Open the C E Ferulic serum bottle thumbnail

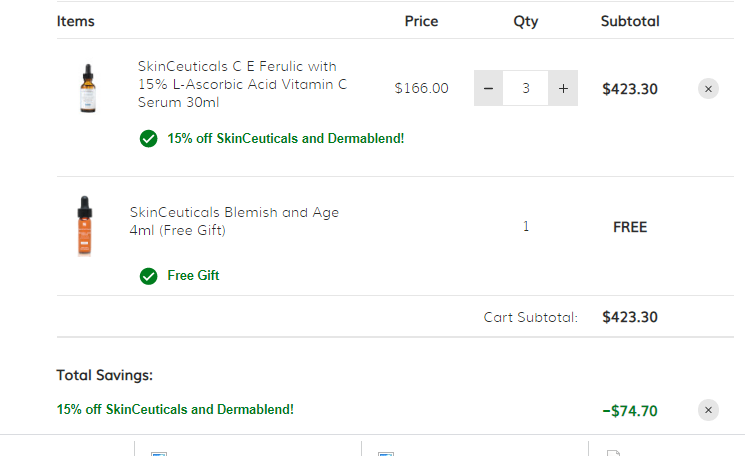coord(88,88)
